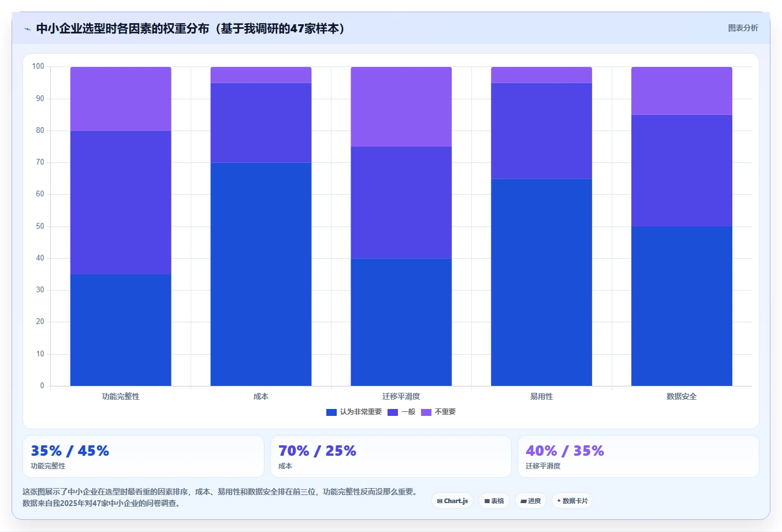Click the indigo 一般 segment of 迁移平滑度 bar

click(x=401, y=203)
